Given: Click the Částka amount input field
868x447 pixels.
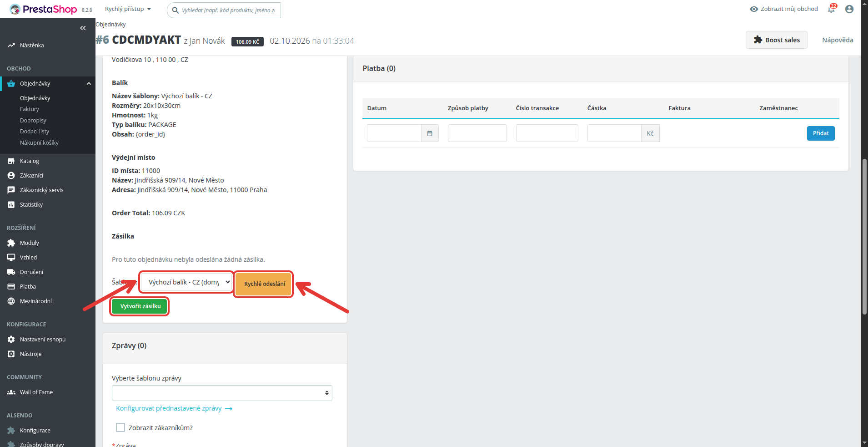Looking at the screenshot, I should [614, 133].
